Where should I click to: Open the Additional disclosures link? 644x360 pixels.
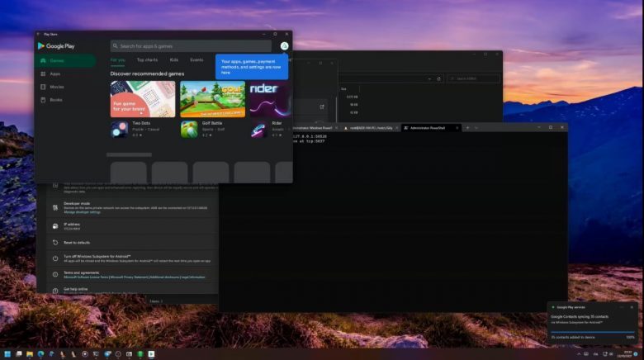(164, 277)
